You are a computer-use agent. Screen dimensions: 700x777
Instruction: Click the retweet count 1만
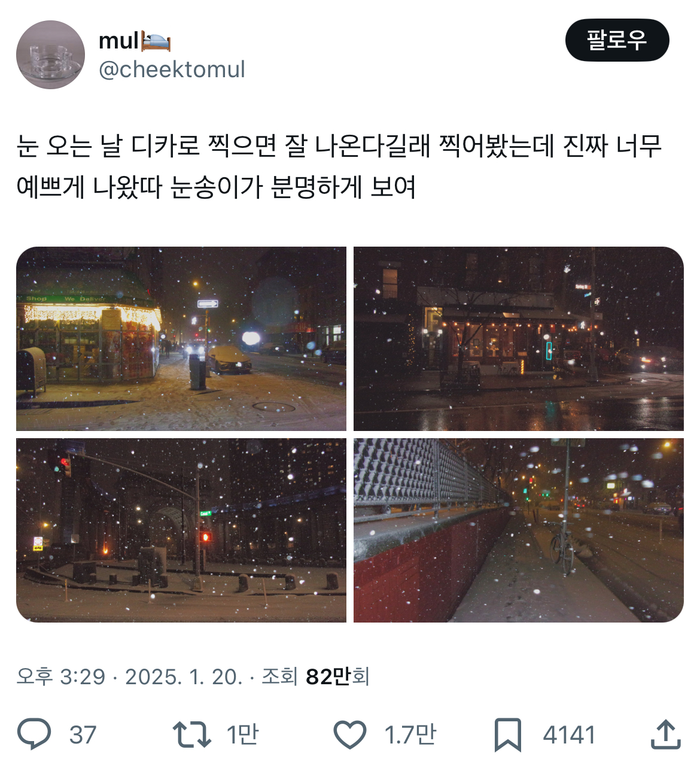click(x=242, y=734)
